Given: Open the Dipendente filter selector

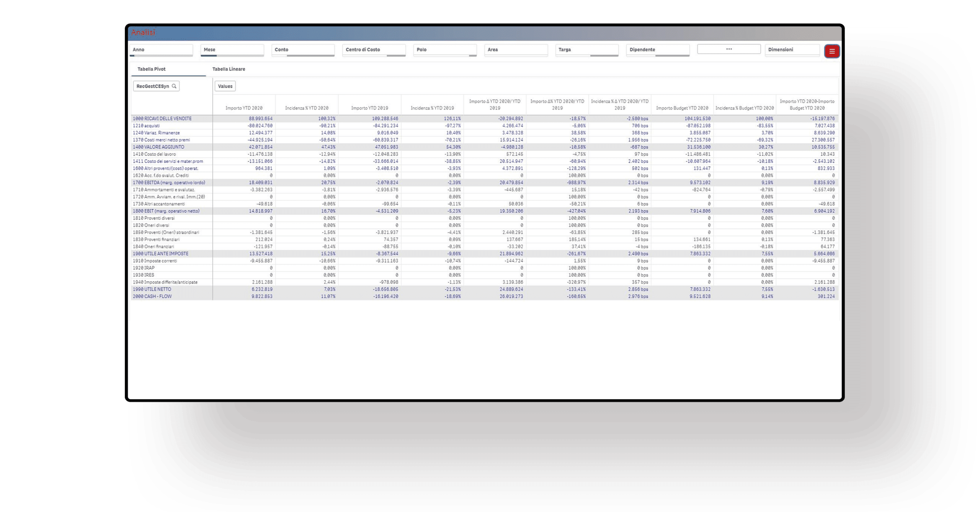Looking at the screenshot, I should tap(658, 50).
